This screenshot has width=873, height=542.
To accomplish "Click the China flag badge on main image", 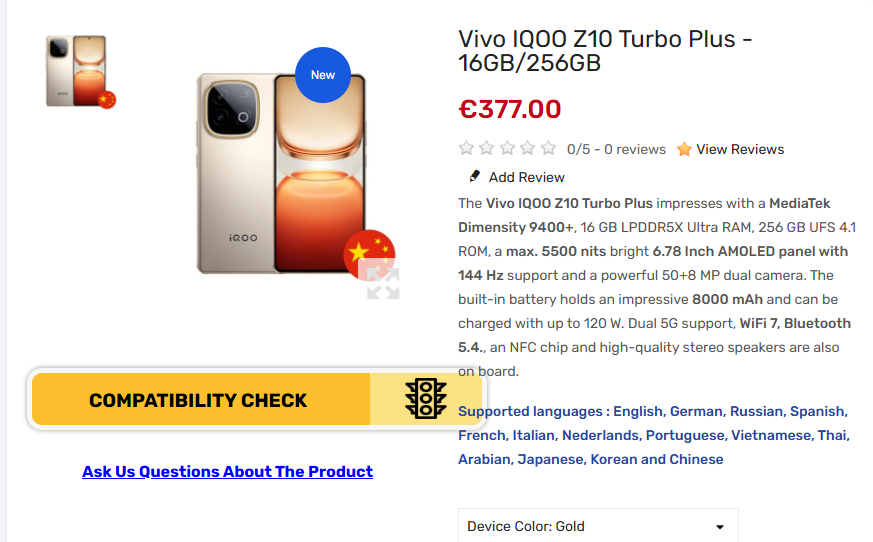I will click(x=368, y=251).
